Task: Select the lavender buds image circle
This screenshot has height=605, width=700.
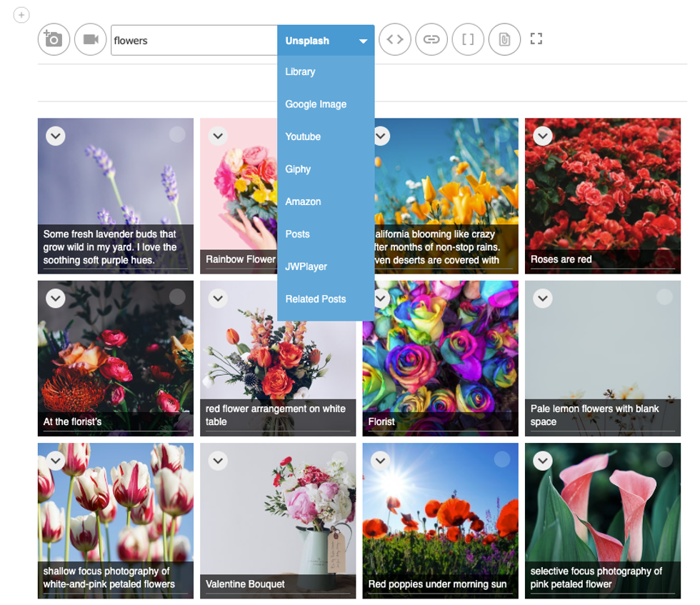Action: (177, 135)
